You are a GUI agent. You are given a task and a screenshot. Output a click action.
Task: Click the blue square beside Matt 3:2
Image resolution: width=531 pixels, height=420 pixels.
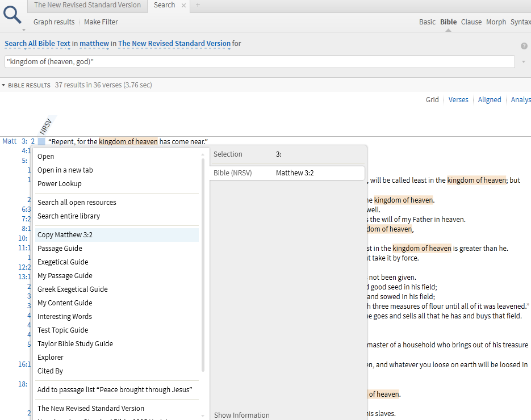click(x=41, y=142)
